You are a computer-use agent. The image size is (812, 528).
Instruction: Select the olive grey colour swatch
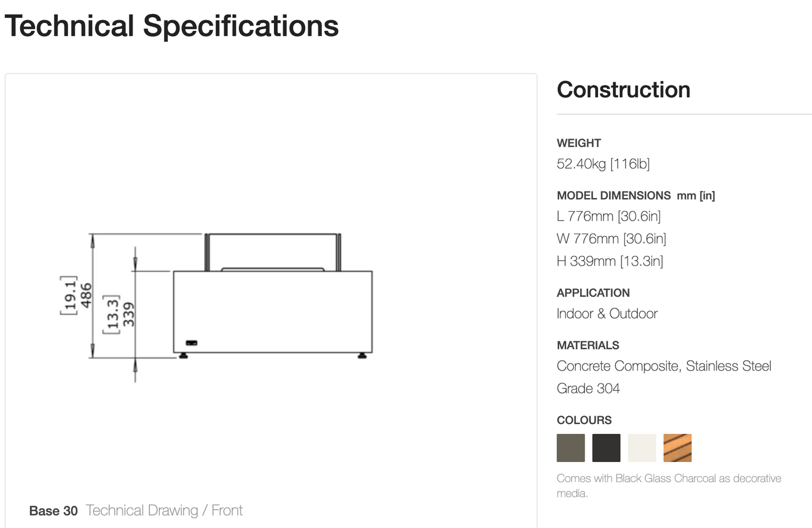[571, 448]
